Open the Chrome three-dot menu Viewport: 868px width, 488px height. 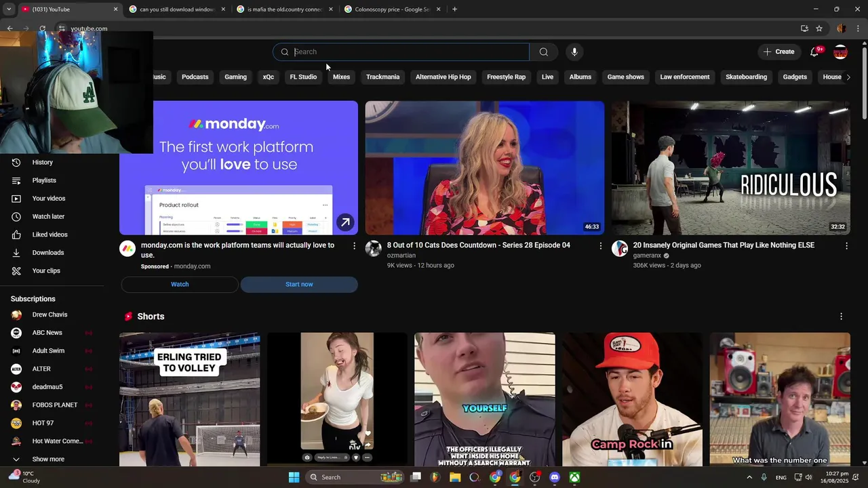859,28
